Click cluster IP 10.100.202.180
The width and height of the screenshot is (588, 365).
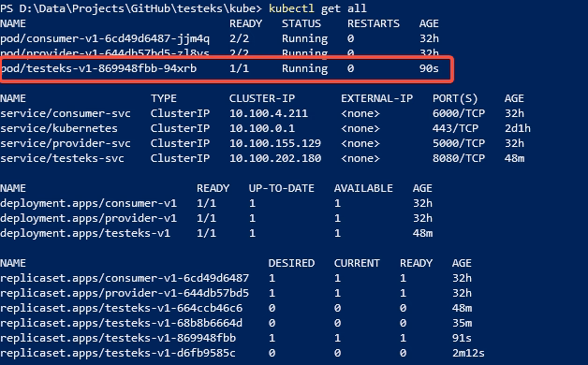coord(275,158)
